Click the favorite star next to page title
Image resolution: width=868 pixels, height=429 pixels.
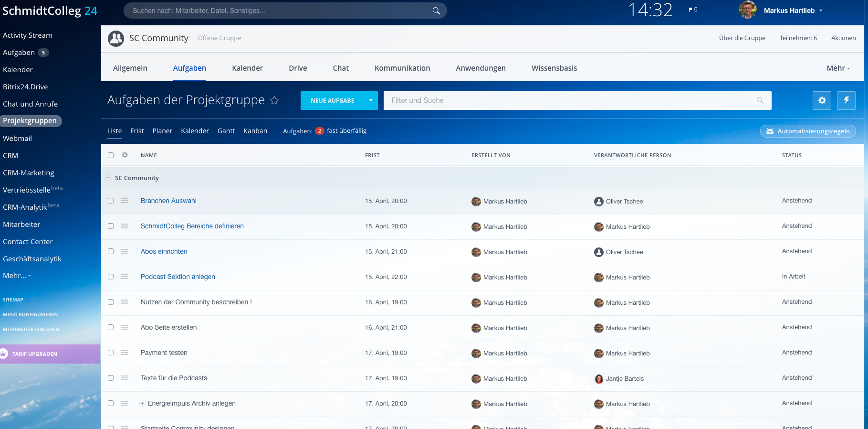pos(274,100)
